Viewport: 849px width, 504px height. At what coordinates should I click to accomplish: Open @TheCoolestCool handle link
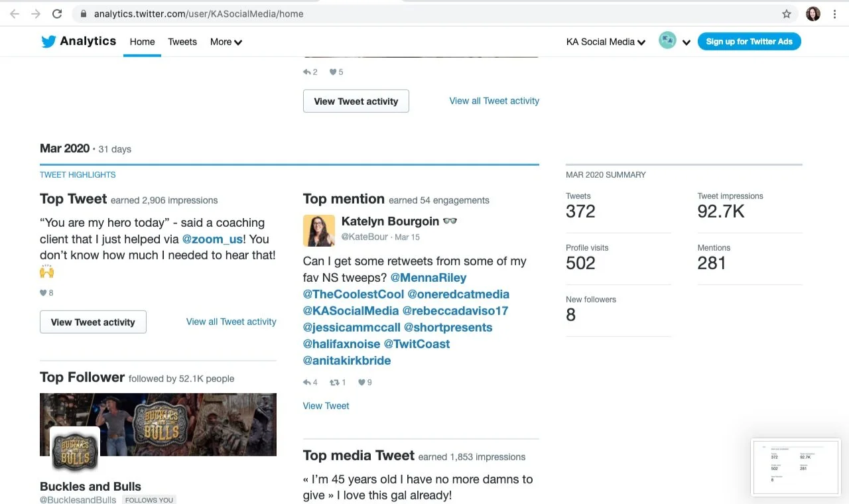[x=354, y=294]
